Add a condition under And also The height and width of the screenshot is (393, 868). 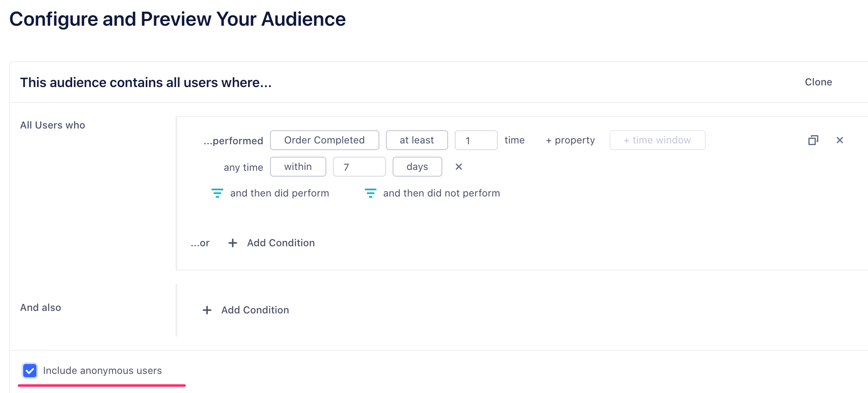[x=255, y=310]
